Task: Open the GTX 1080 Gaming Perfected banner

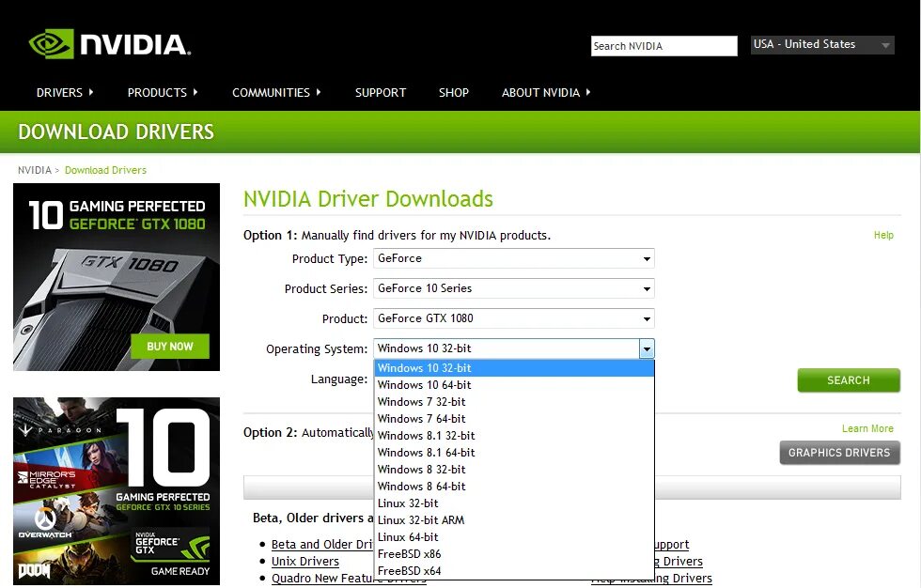Action: click(x=117, y=277)
